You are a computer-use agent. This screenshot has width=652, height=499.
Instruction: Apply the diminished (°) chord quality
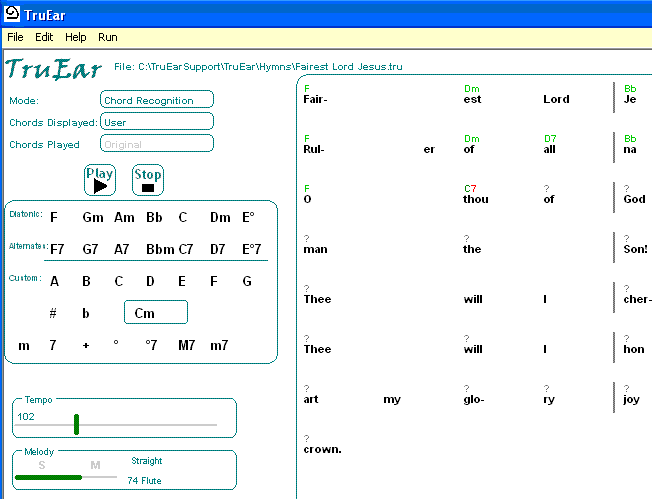click(116, 343)
